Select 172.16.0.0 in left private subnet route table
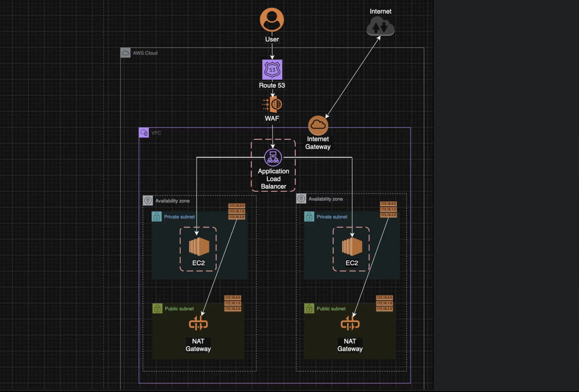Image resolution: width=579 pixels, height=392 pixels. tap(237, 206)
